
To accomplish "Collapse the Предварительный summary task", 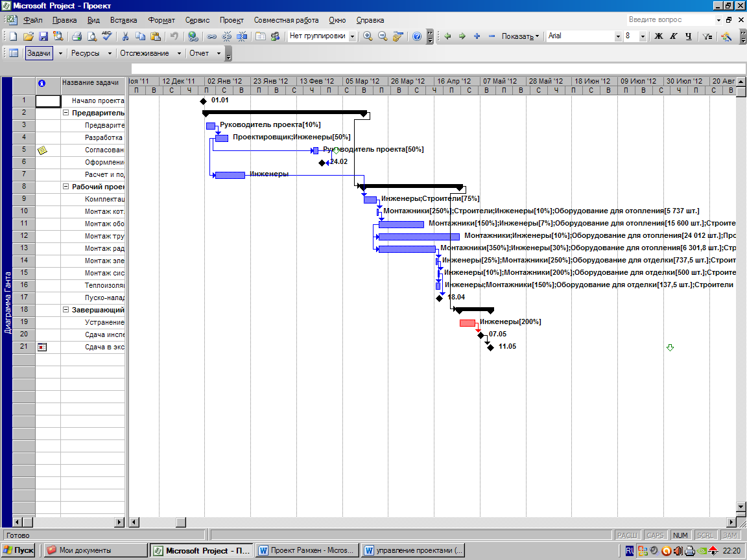I will (x=65, y=113).
